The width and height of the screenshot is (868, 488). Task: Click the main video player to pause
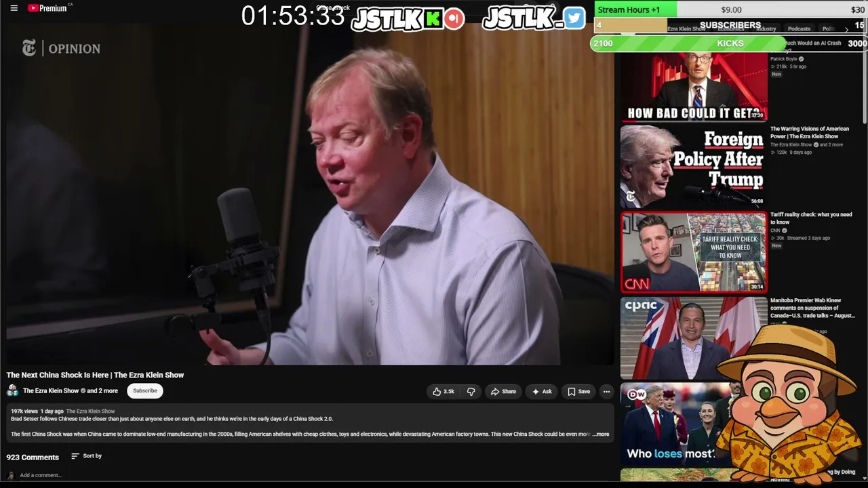point(309,195)
